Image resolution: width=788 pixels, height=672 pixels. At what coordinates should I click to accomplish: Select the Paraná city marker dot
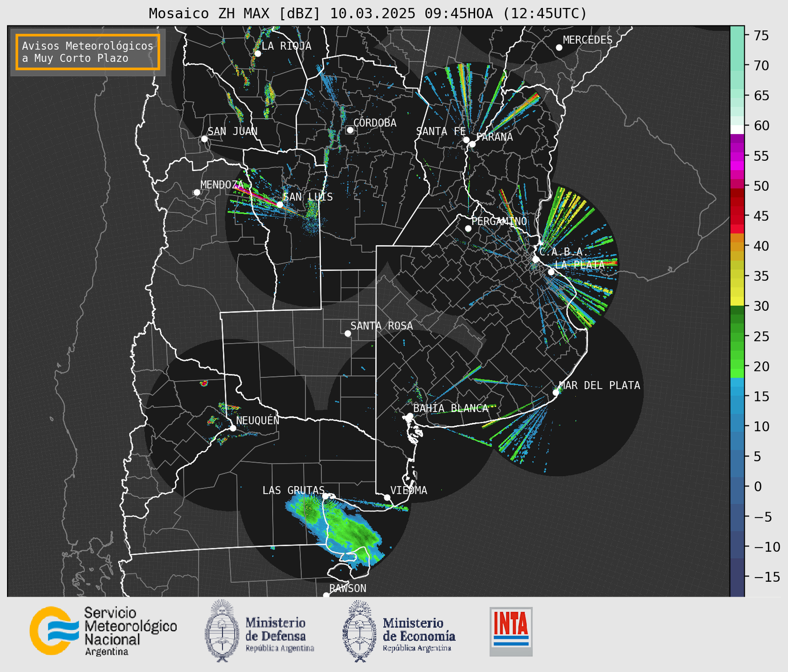click(472, 144)
